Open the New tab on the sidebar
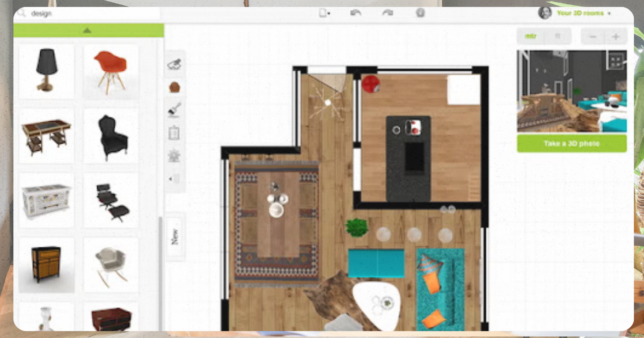Viewport: 644px width, 338px height. coord(175,237)
